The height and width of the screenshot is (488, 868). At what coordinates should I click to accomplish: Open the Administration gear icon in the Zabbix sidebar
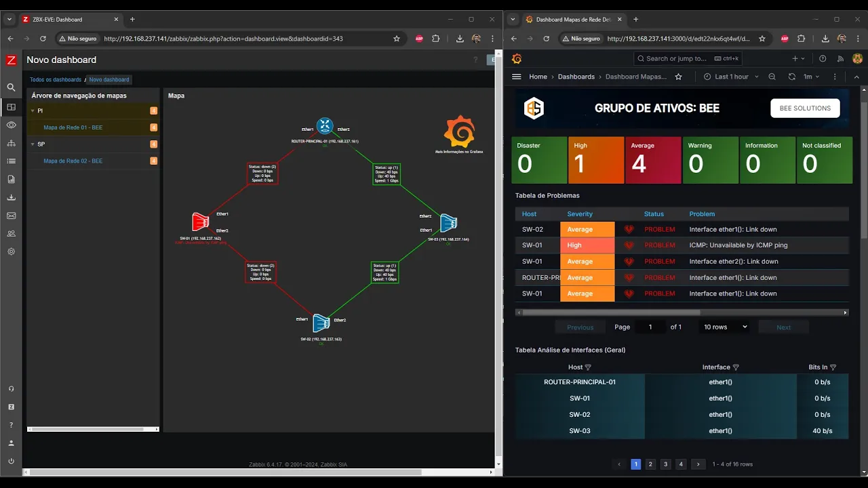tap(11, 251)
